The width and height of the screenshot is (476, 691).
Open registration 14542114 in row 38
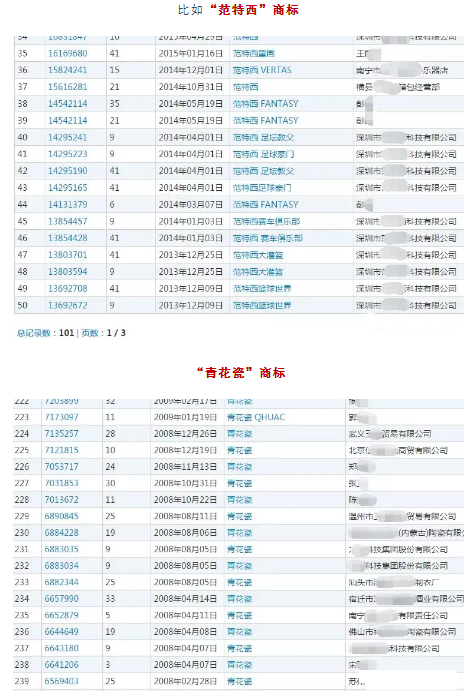pos(67,104)
